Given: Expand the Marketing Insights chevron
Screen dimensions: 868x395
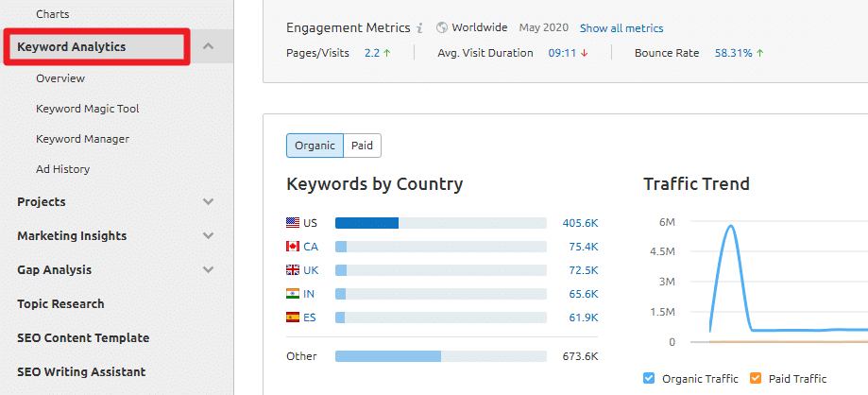Looking at the screenshot, I should coord(208,235).
